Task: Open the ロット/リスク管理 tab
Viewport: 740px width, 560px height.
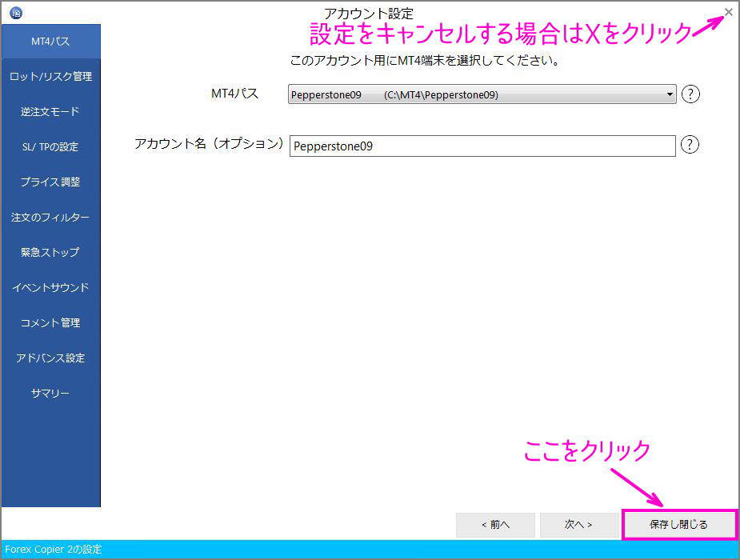Action: [x=50, y=77]
